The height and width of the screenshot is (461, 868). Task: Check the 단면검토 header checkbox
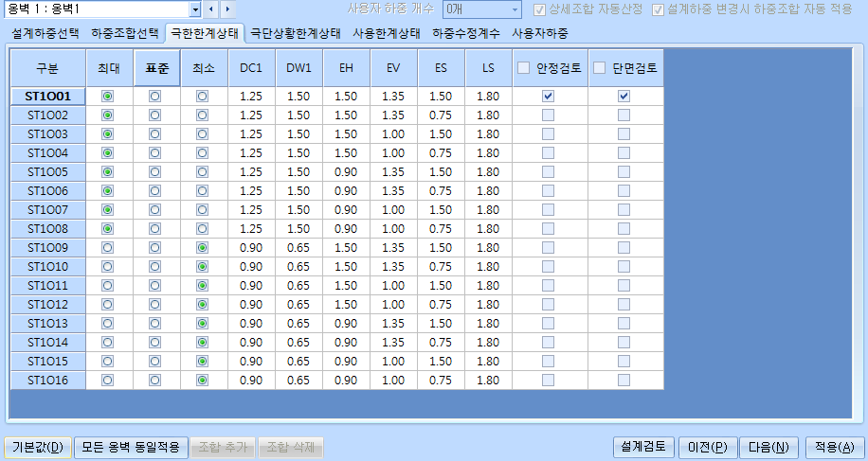600,68
